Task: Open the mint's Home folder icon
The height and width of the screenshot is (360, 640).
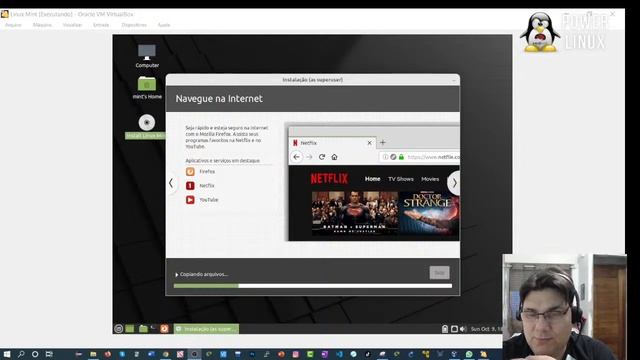Action: [x=147, y=87]
